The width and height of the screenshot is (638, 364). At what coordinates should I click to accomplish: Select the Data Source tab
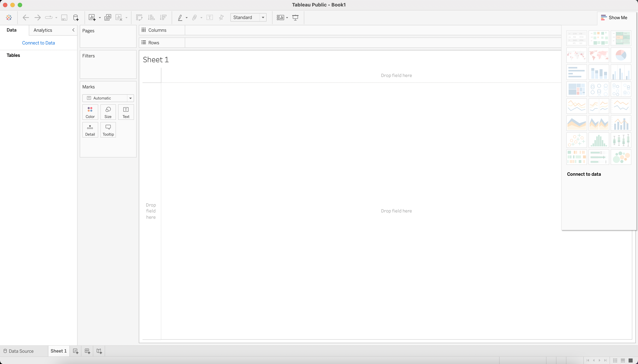point(21,351)
